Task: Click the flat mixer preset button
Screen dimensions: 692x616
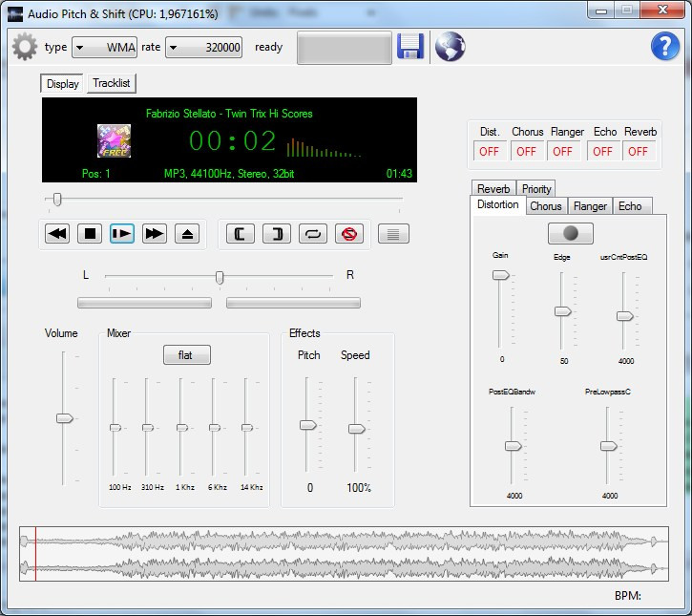Action: click(x=187, y=355)
